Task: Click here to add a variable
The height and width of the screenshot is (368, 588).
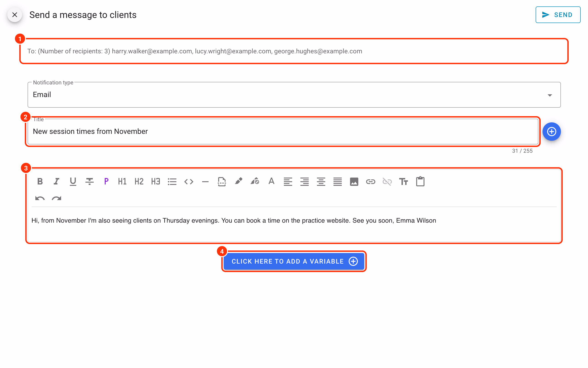Action: pos(294,261)
